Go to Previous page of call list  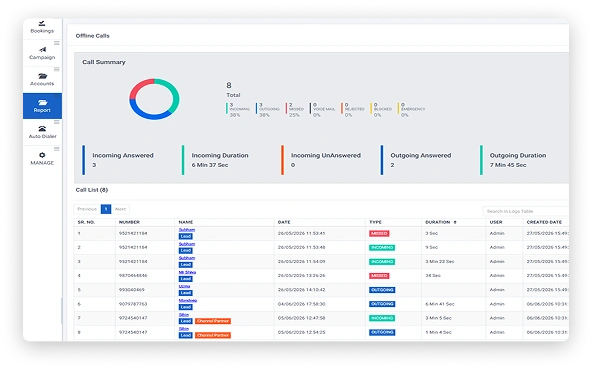coord(87,209)
